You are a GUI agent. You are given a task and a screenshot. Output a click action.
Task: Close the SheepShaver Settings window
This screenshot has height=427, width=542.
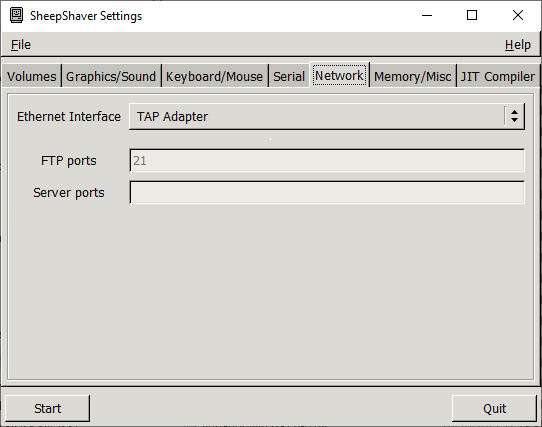pyautogui.click(x=518, y=16)
